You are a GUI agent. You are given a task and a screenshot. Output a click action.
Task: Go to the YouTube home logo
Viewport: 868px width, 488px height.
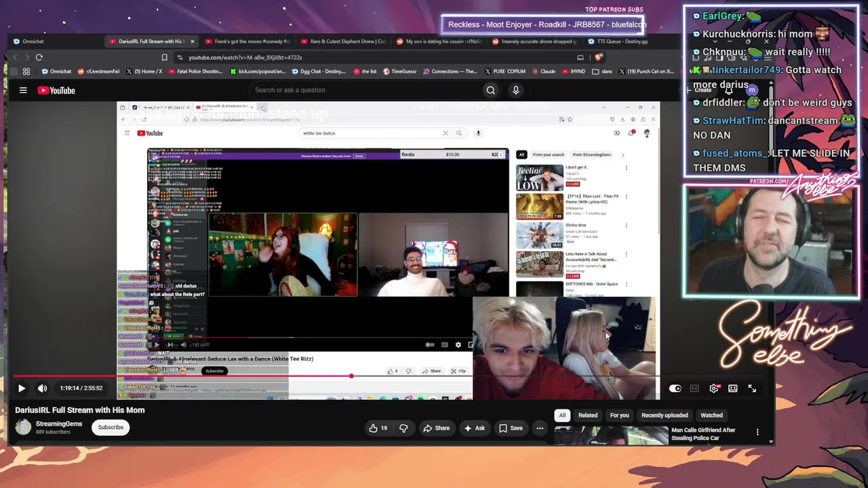point(56,90)
